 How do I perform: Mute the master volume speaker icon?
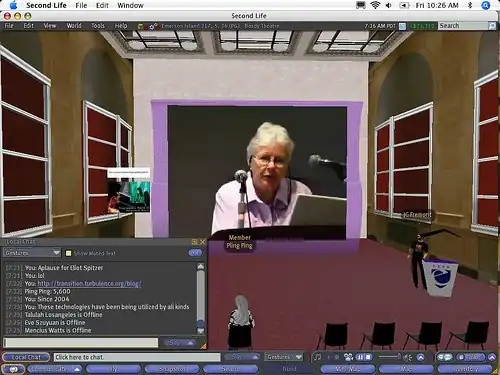pyautogui.click(x=407, y=358)
